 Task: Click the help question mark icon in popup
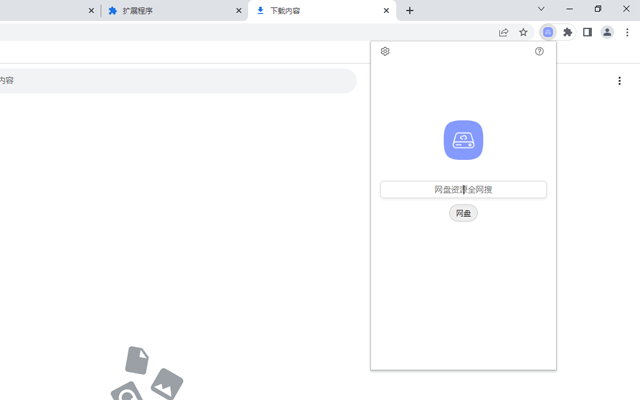pos(540,51)
